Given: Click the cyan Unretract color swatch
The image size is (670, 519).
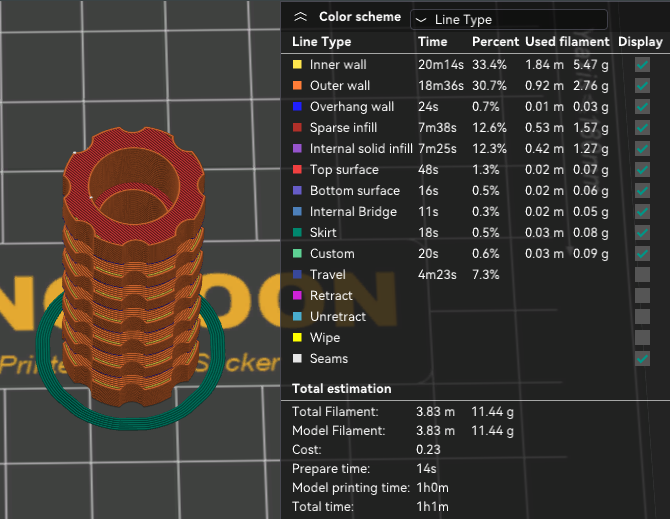Looking at the screenshot, I should [x=297, y=316].
